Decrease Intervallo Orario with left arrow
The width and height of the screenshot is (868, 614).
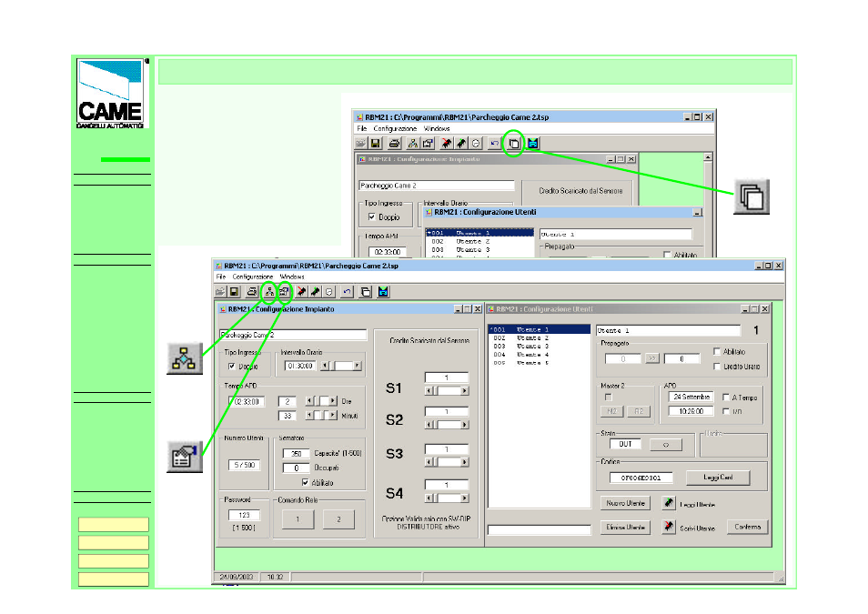pos(325,366)
